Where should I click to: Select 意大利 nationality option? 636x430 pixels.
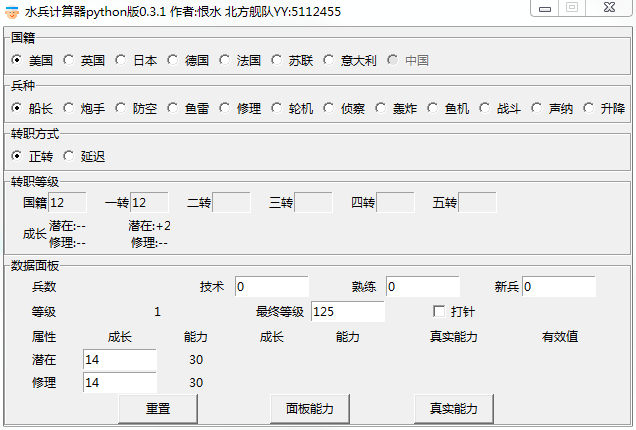(329, 60)
